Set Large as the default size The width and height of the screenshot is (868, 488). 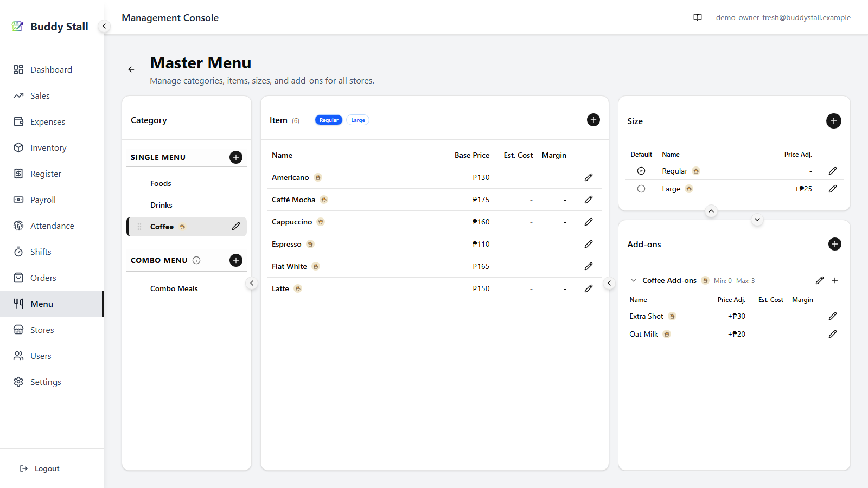(x=641, y=189)
